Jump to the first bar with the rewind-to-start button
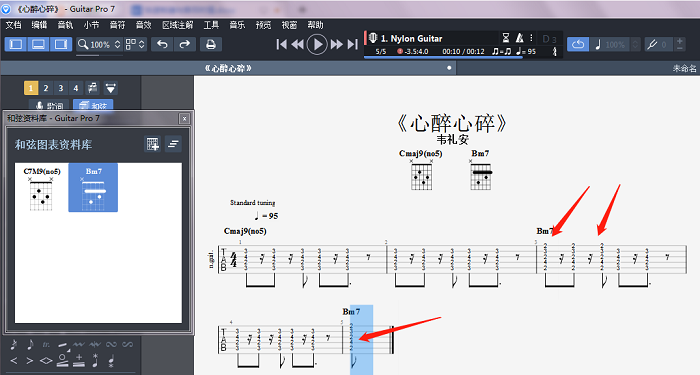 click(281, 44)
